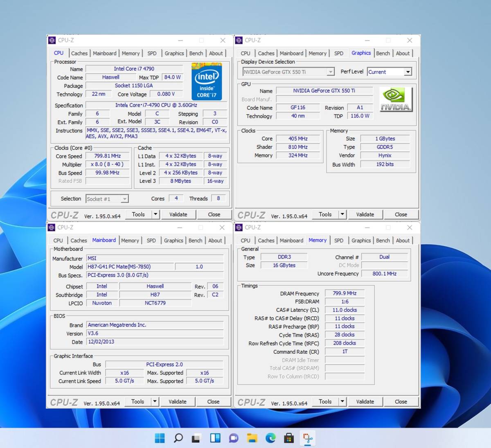Click the LPCIO NCT6779 value

tap(155, 303)
